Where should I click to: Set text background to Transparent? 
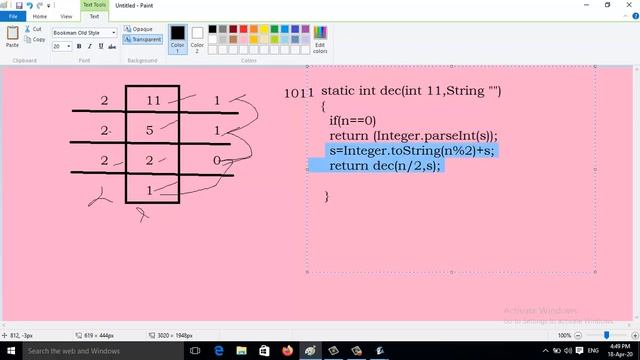click(x=142, y=39)
